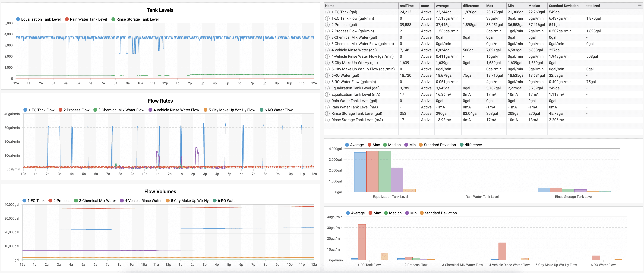Sort table by Median column header
The height and width of the screenshot is (273, 644).
tap(537, 6)
